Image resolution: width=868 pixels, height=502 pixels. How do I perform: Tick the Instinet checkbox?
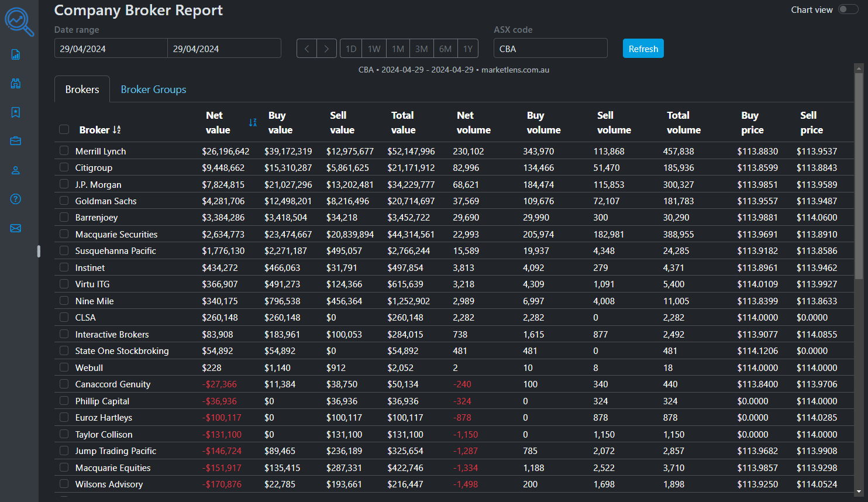point(64,267)
